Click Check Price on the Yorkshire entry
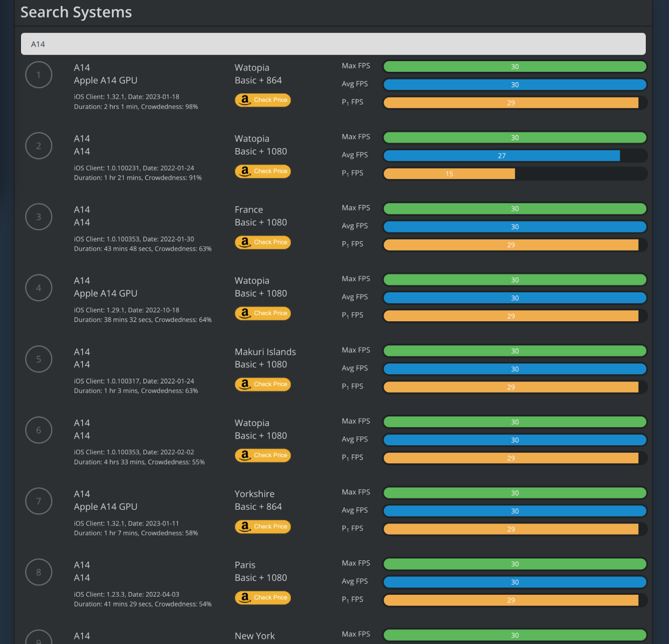This screenshot has height=644, width=669. click(263, 526)
